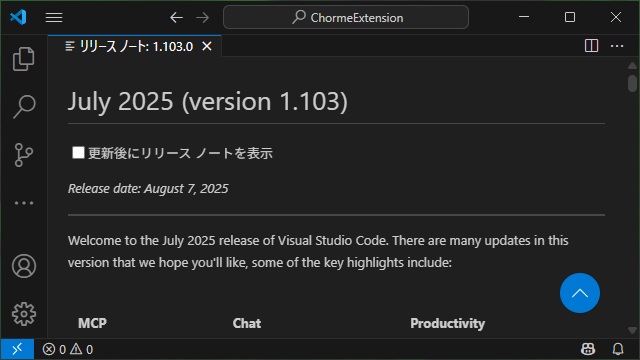Click the vertical scrollbar thumb

[x=632, y=83]
